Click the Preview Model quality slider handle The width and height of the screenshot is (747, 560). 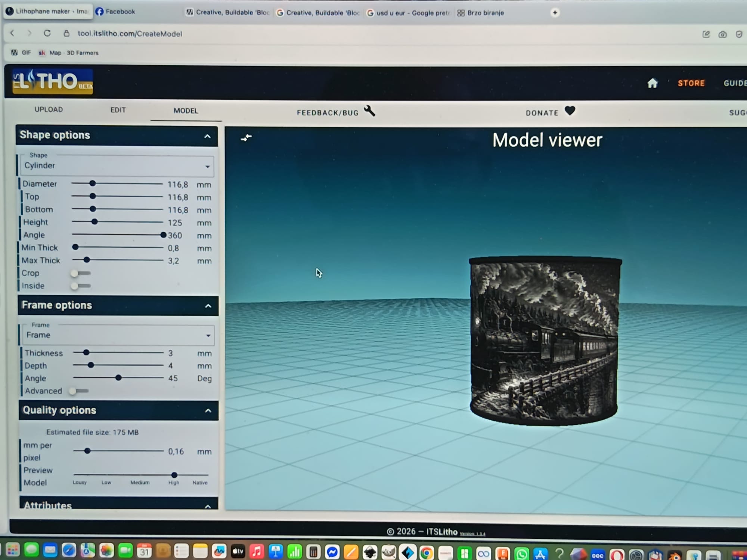(x=174, y=475)
